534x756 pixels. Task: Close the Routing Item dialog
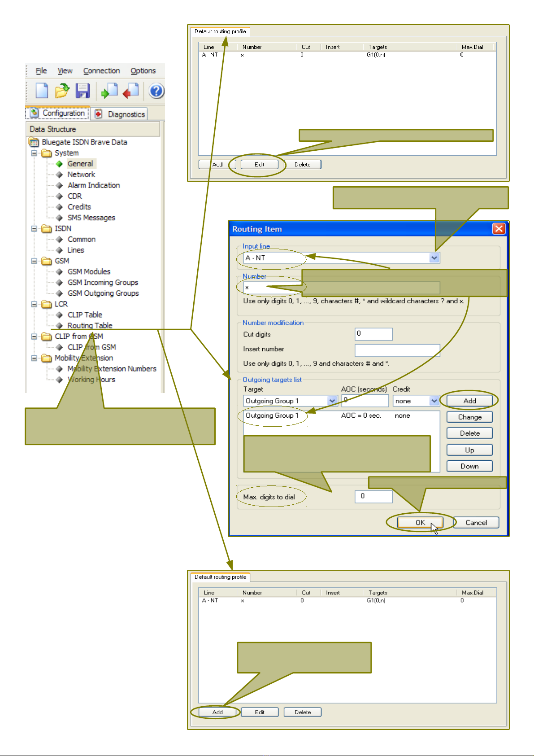click(499, 229)
